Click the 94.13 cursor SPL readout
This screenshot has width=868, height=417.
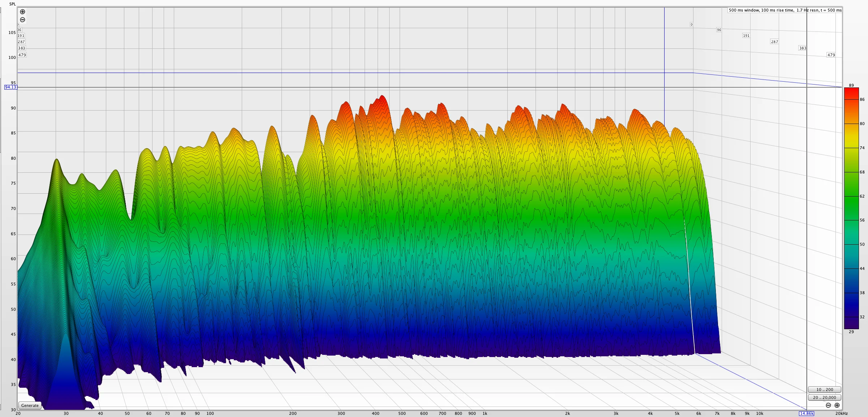pos(10,87)
